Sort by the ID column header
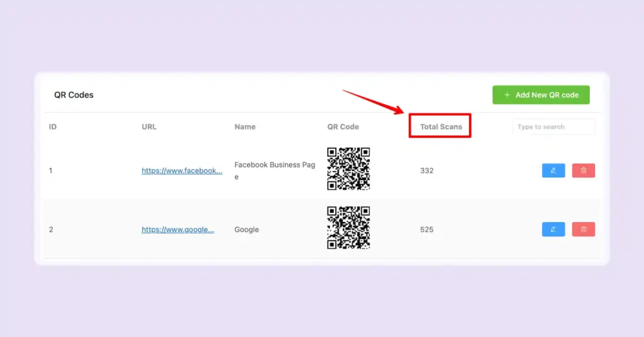 click(x=53, y=127)
